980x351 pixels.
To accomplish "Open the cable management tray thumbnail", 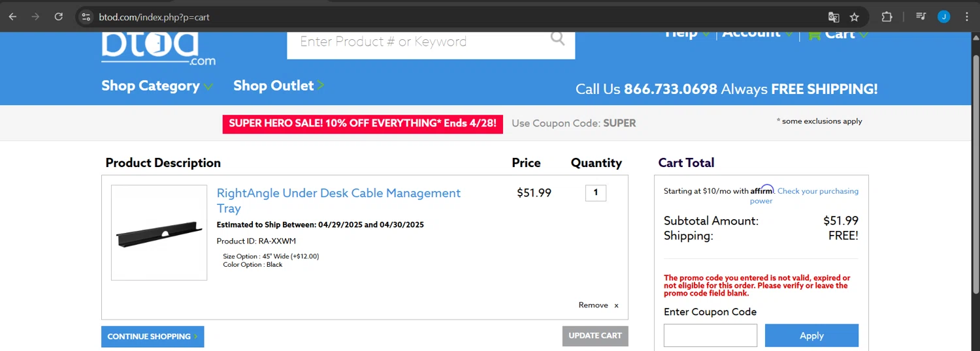I will click(x=159, y=233).
